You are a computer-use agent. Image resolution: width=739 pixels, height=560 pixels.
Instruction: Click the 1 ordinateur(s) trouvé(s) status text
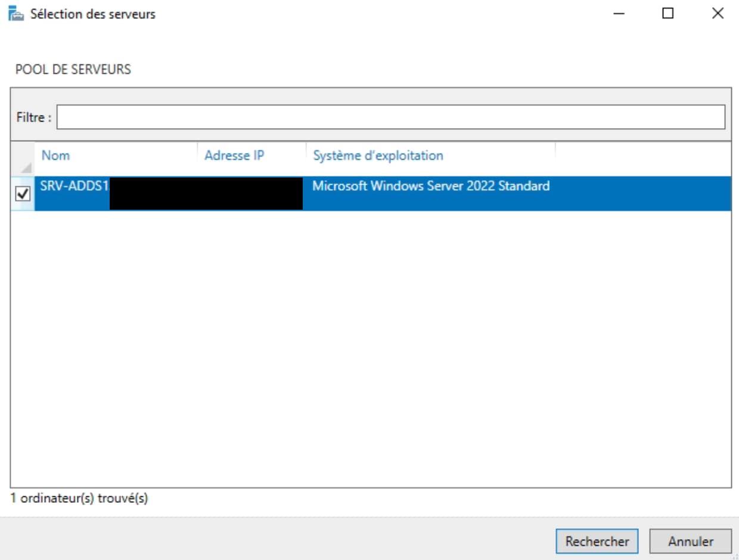tap(79, 499)
